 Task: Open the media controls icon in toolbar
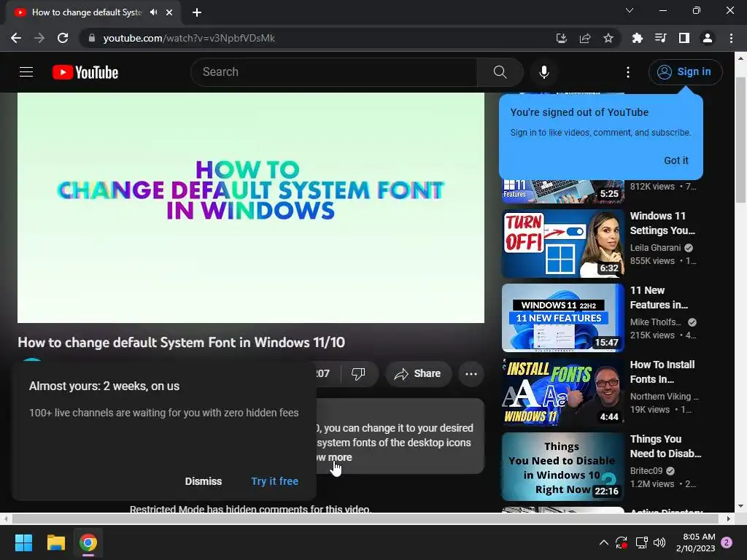660,38
